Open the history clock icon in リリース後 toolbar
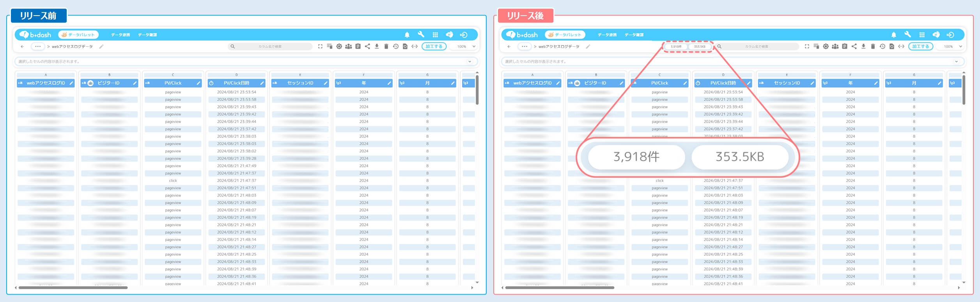980x302 pixels. tap(882, 46)
